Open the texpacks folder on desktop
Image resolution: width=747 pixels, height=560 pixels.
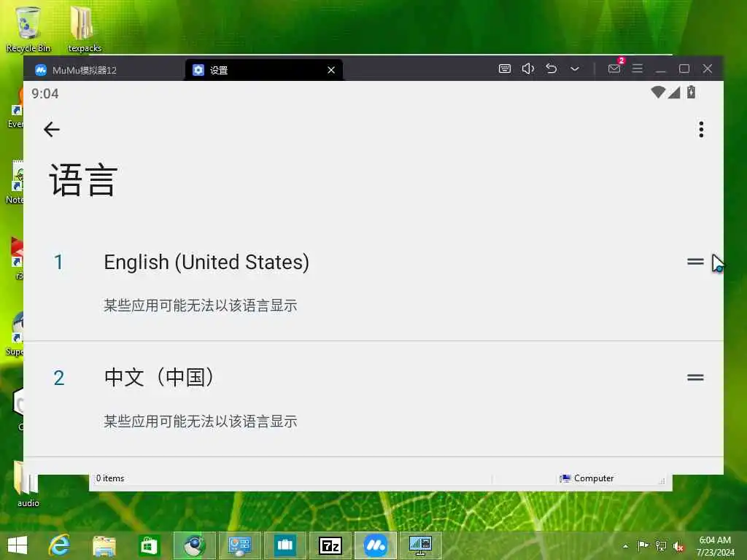pos(85,29)
